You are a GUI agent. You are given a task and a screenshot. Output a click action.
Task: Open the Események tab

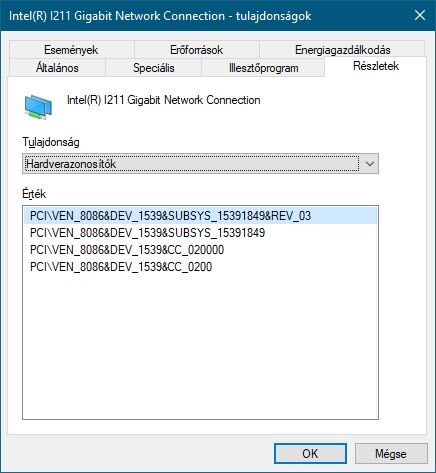tap(71, 50)
